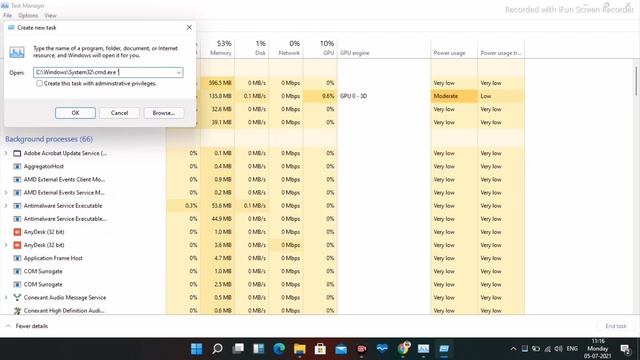
Task: Select the COM Surrogate 1.0 MB row
Action: click(x=263, y=271)
